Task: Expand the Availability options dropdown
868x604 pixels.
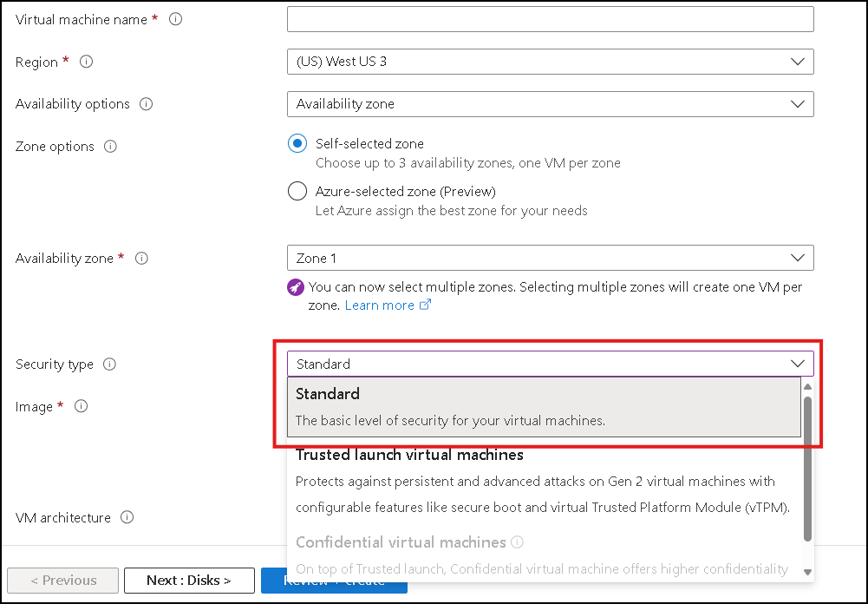Action: point(551,103)
